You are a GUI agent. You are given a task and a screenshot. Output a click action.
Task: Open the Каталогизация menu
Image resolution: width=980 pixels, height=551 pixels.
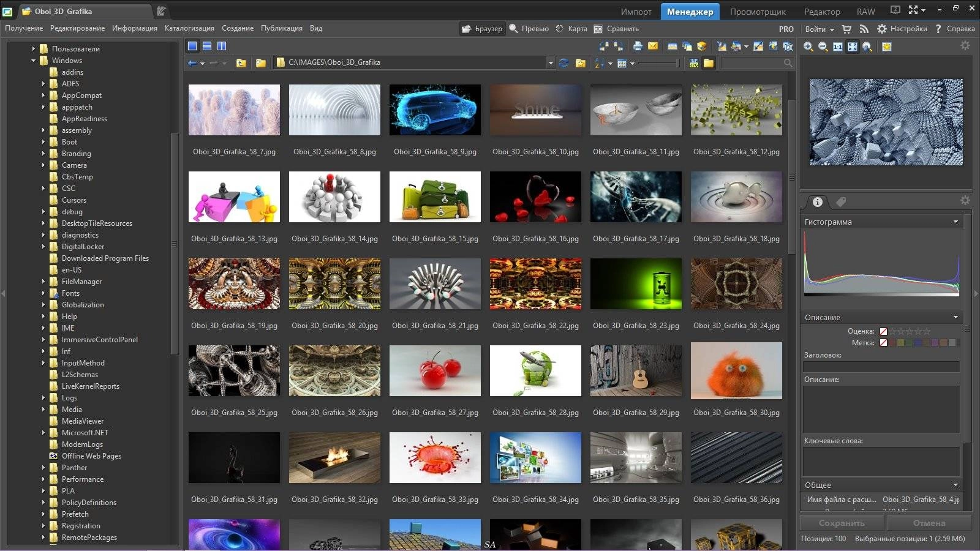[x=189, y=28]
